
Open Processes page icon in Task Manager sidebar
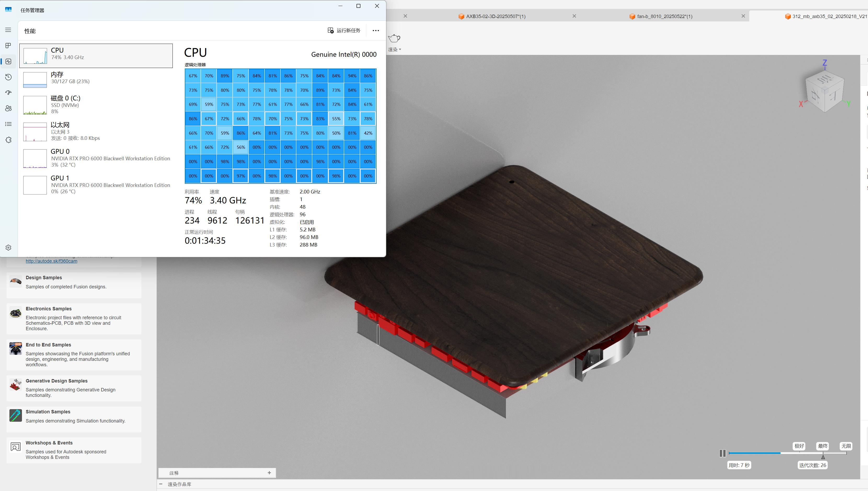[x=8, y=45]
